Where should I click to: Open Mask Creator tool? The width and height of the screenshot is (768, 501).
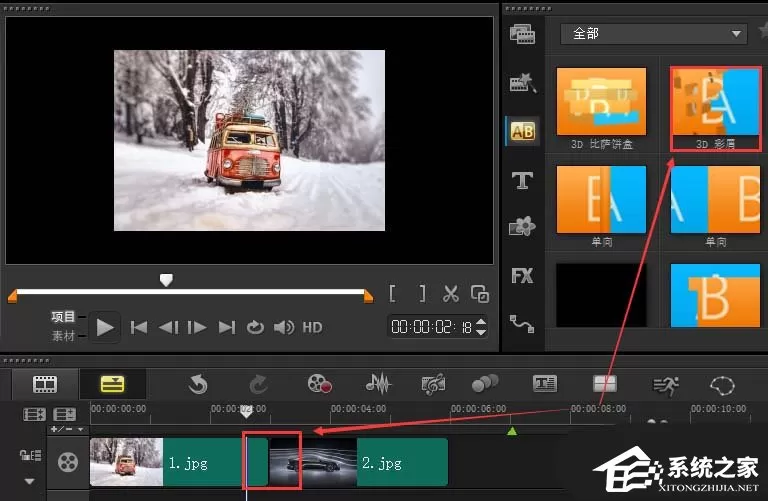click(722, 385)
